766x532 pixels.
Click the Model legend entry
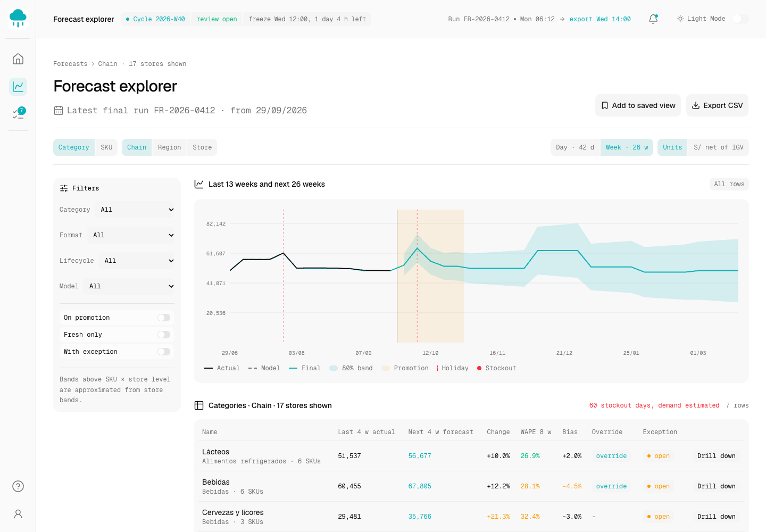pos(264,368)
